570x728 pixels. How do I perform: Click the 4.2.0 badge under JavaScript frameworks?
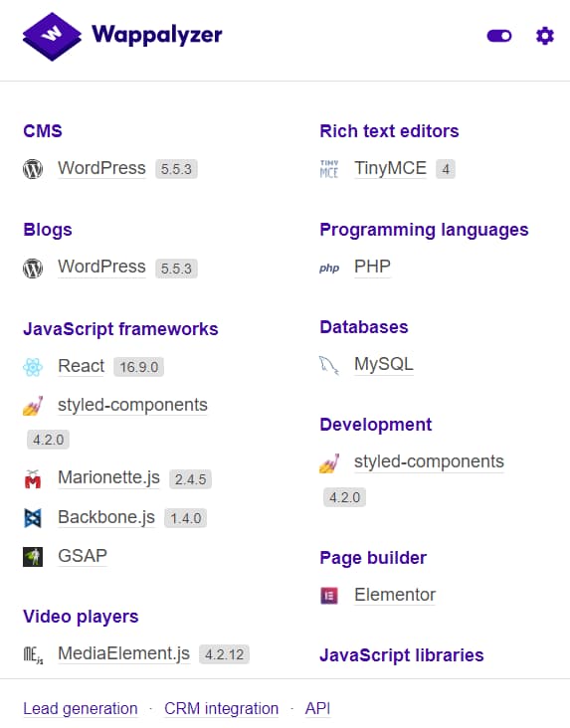pyautogui.click(x=48, y=440)
